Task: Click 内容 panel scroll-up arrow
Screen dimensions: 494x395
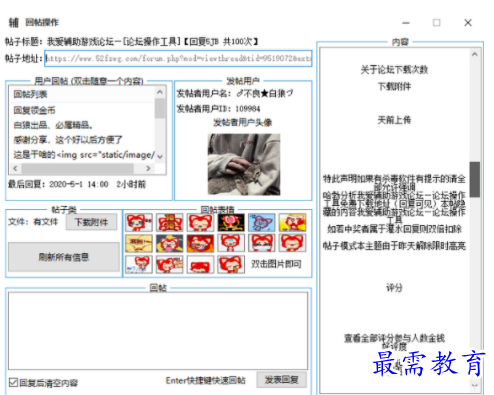Action: 475,54
